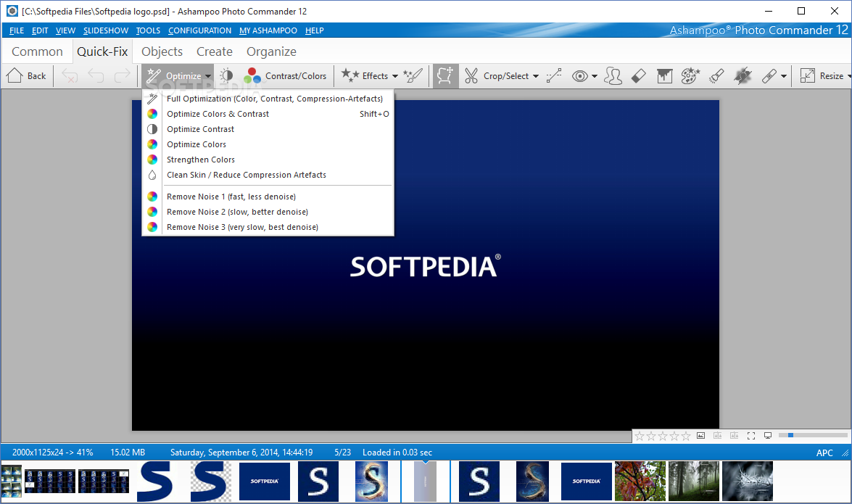This screenshot has width=852, height=504.
Task: Click the dripping paint fill icon
Action: click(x=664, y=75)
